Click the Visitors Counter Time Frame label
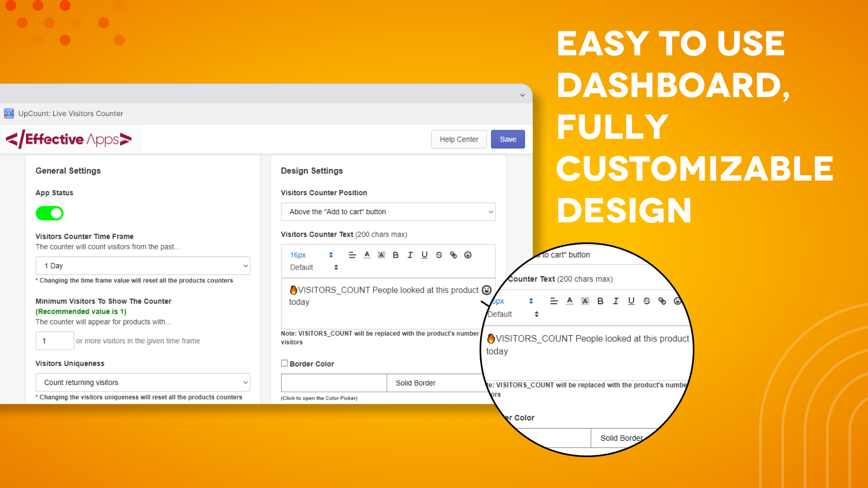Viewport: 868px width, 488px height. coord(85,236)
